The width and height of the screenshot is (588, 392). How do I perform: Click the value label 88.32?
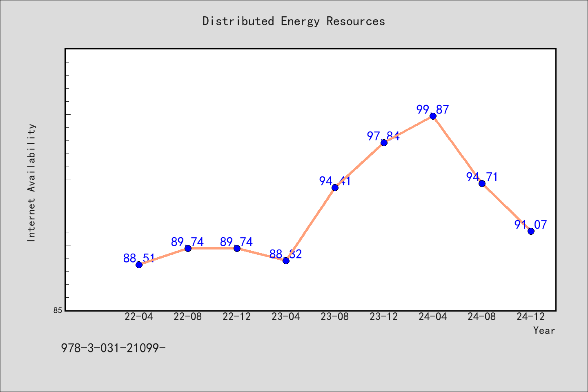coord(286,254)
